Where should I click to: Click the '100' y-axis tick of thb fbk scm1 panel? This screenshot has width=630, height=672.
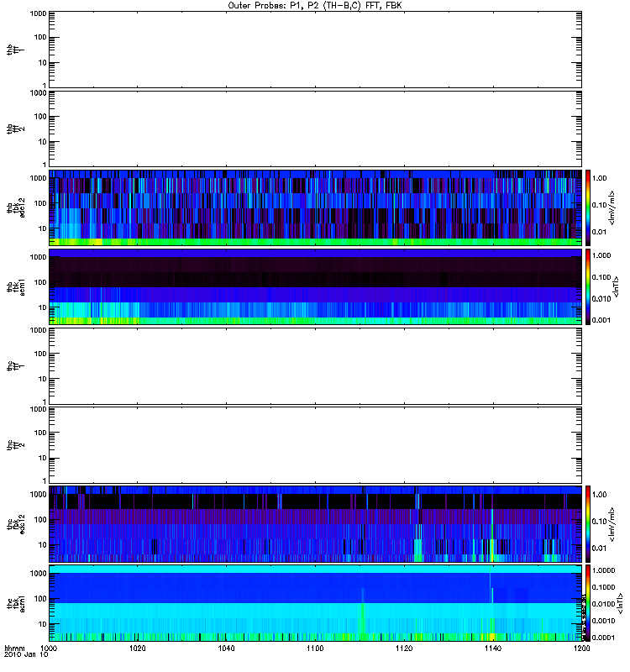[40, 282]
